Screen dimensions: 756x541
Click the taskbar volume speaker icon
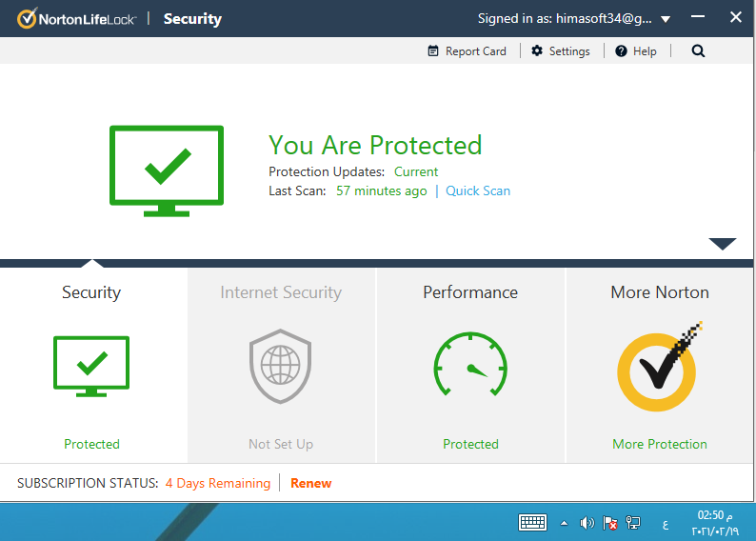(x=587, y=523)
